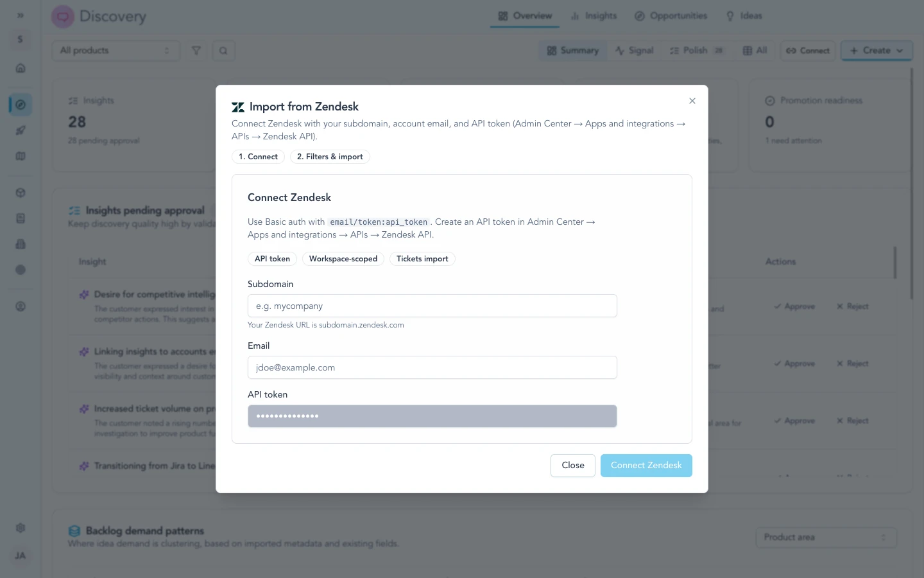
Task: Switch to the Filters & import step
Action: (330, 157)
